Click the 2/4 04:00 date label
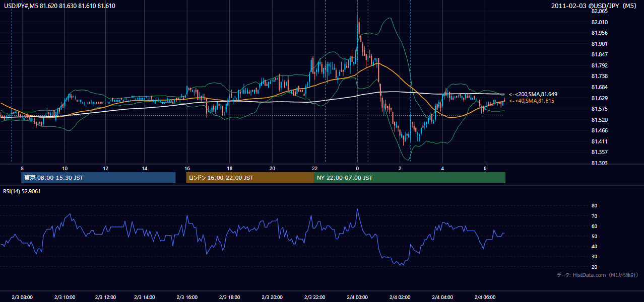This screenshot has width=644, height=302. pos(442,297)
